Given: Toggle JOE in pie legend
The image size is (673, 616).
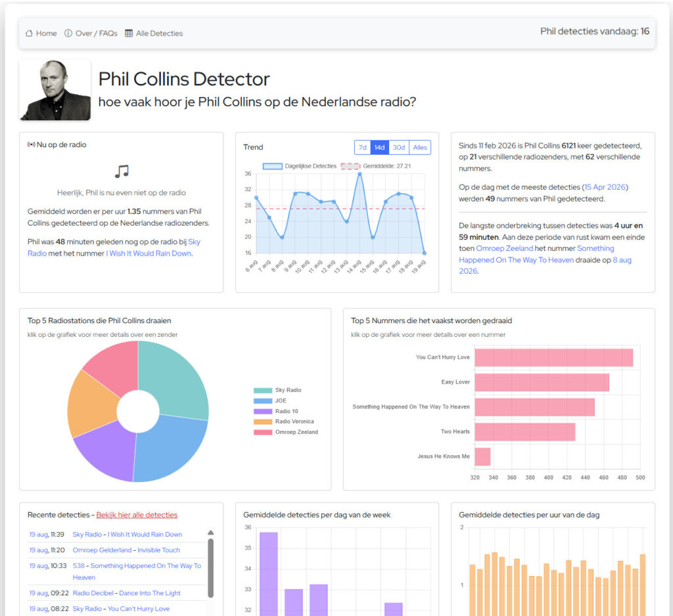Looking at the screenshot, I should pos(270,401).
